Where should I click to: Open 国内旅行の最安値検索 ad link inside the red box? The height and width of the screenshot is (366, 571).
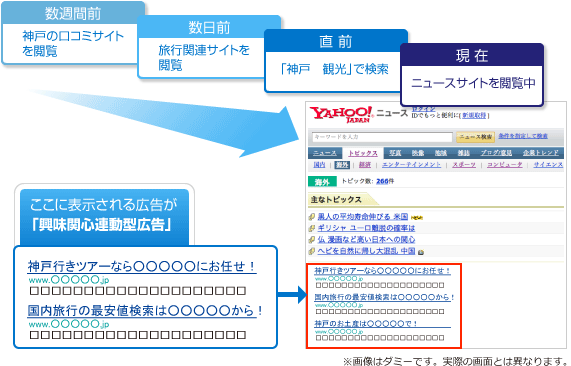[x=384, y=298]
